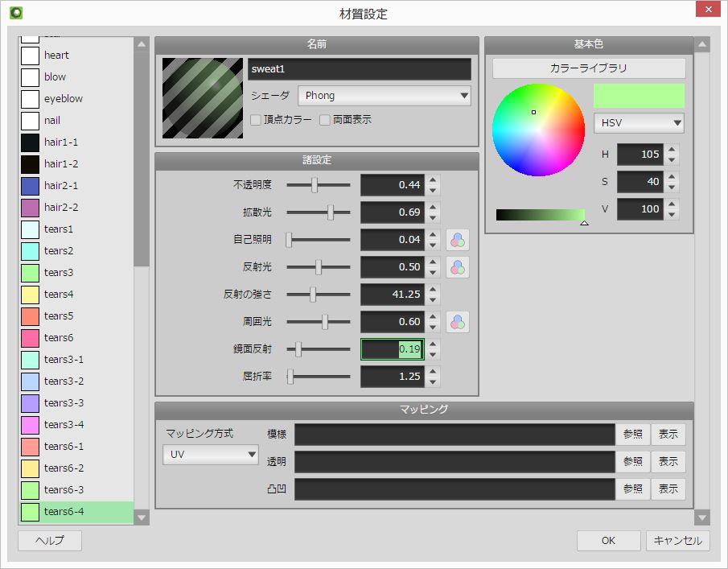Open the HSV color mode dropdown
This screenshot has width=728, height=569.
pos(638,122)
